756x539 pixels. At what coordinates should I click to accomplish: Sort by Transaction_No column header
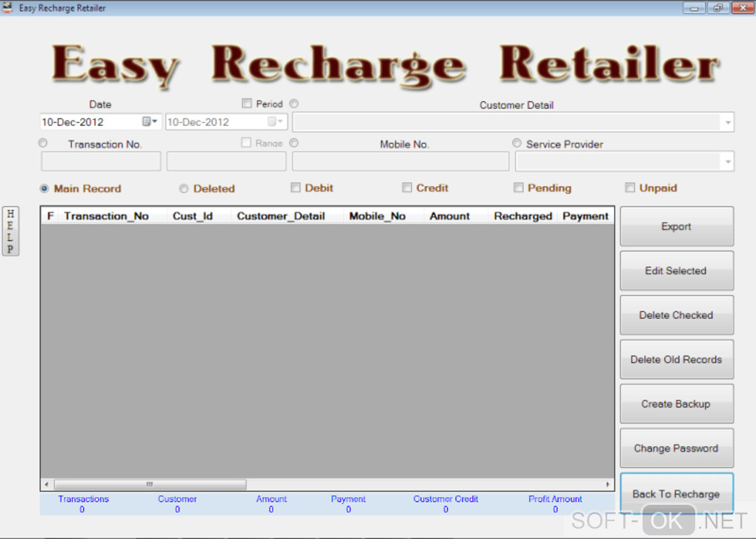point(106,216)
